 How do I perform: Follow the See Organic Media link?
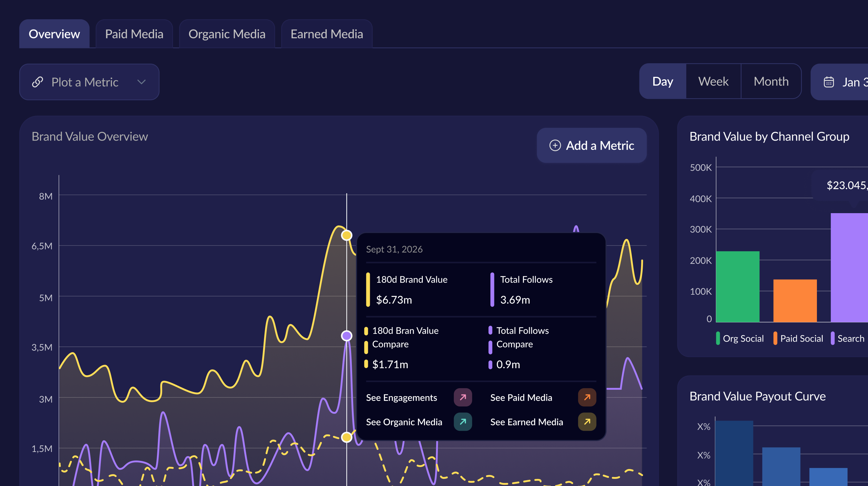pos(404,421)
